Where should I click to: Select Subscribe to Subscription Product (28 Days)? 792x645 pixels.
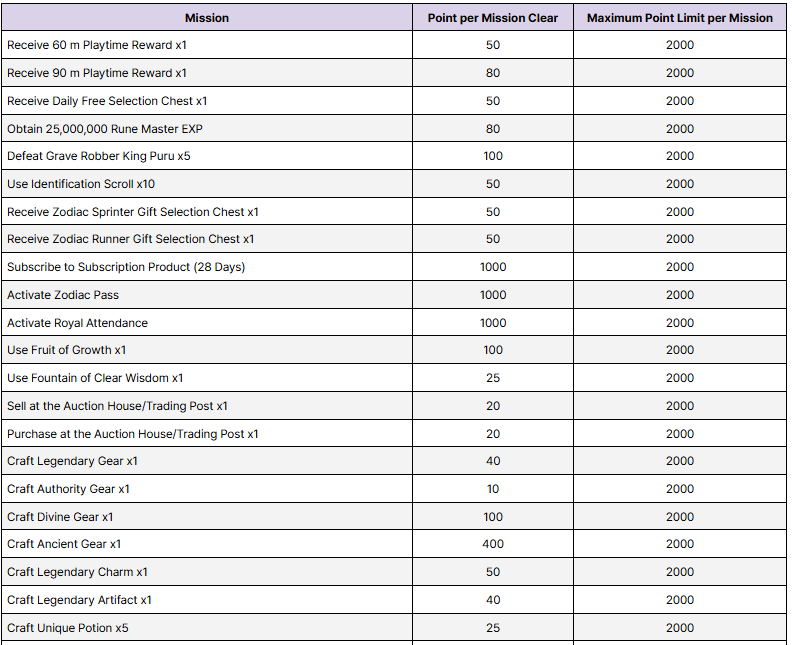coord(126,267)
